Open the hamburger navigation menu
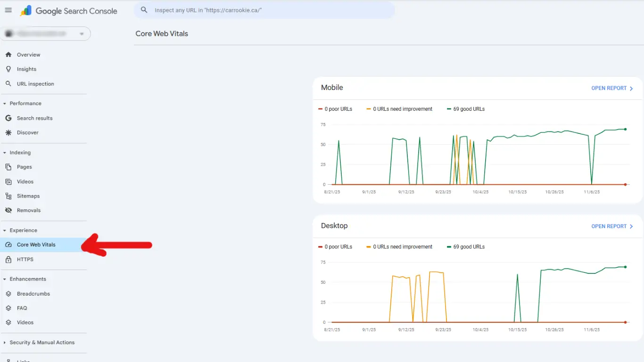This screenshot has height=362, width=644. coord(8,10)
